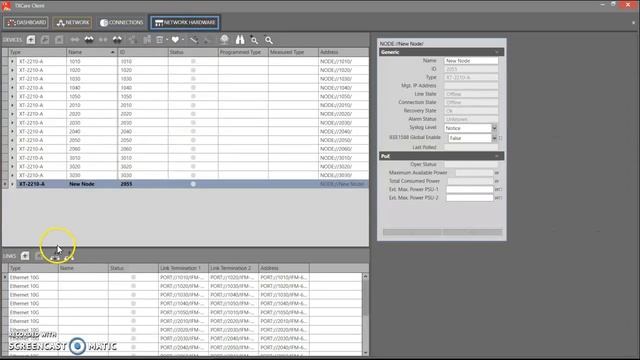
Task: Click address NODE://2060/
Action: point(336,149)
